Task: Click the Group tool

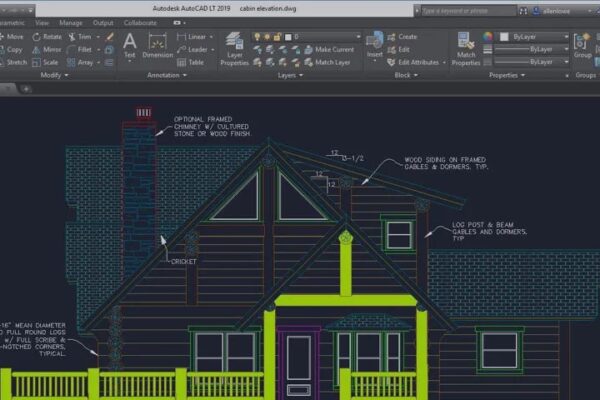Action: click(x=582, y=46)
